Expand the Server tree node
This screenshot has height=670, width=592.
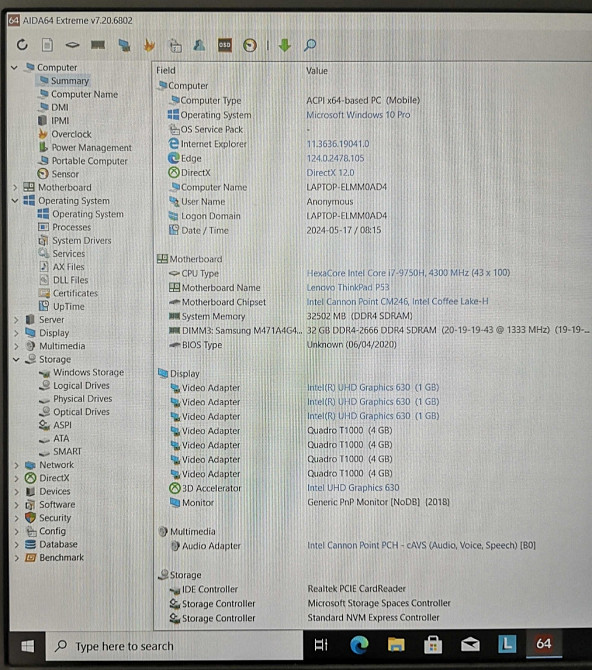[16, 320]
